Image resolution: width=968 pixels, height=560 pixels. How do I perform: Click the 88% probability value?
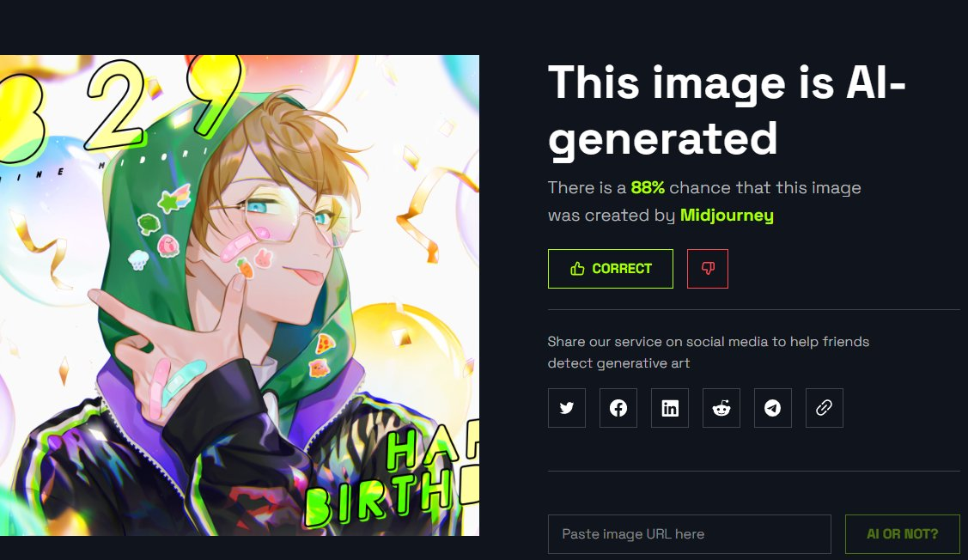click(x=648, y=188)
